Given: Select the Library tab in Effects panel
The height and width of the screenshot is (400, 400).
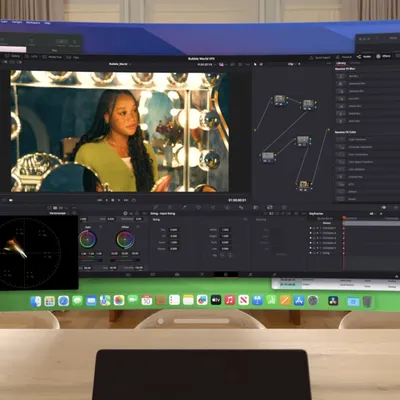Looking at the screenshot, I should tap(341, 63).
